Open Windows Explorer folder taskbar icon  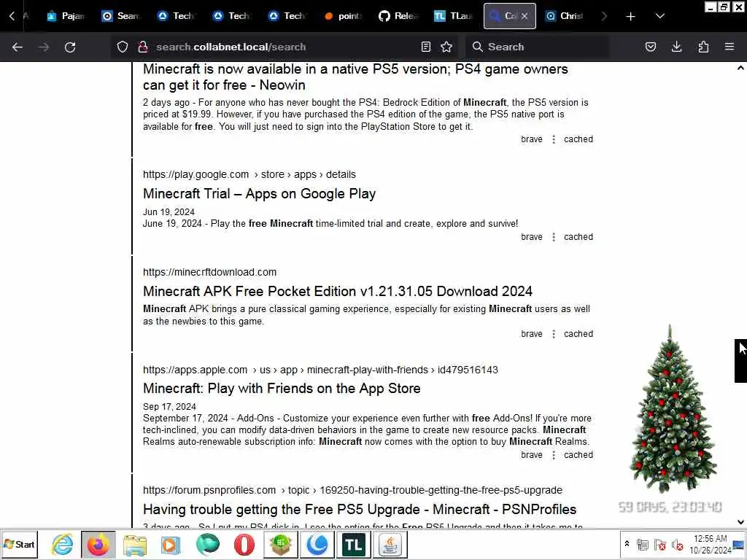135,544
